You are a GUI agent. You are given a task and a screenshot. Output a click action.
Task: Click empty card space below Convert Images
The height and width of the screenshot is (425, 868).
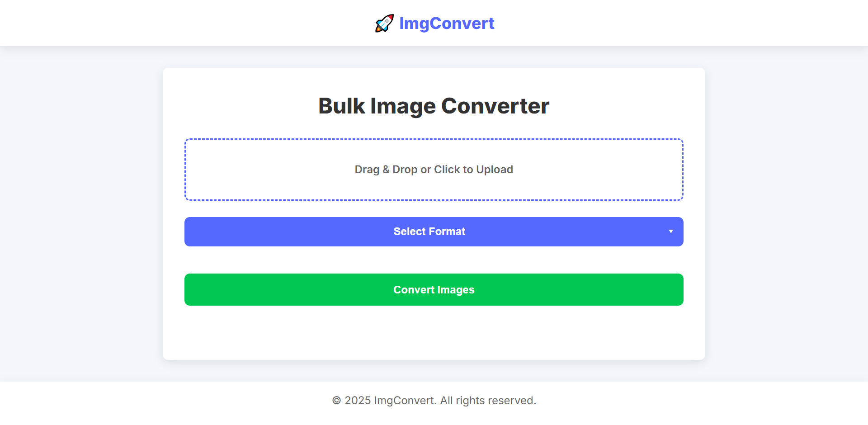pyautogui.click(x=434, y=333)
